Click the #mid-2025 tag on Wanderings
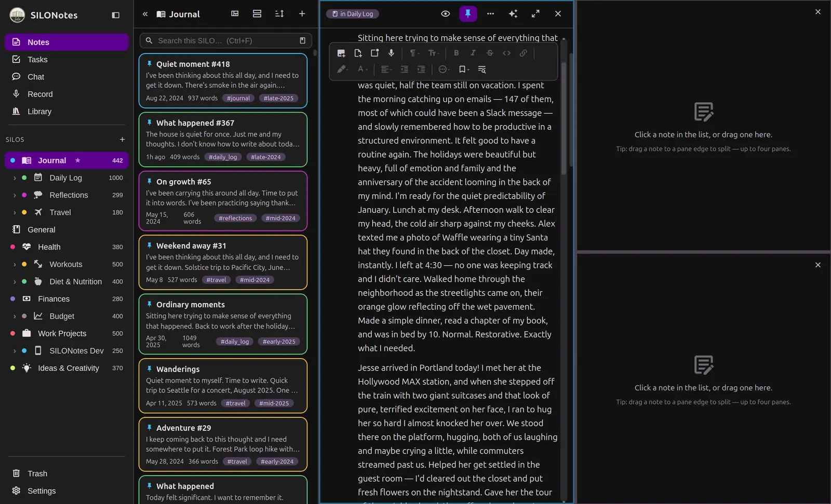This screenshot has width=831, height=504. point(274,403)
